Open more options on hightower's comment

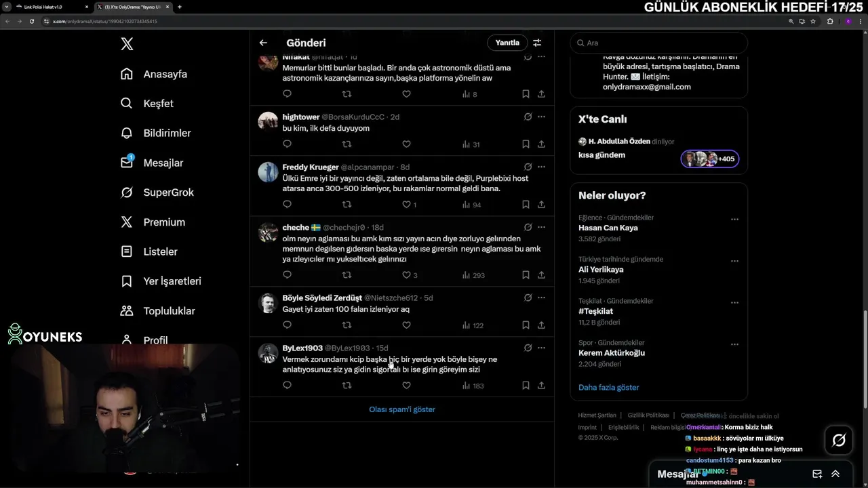point(541,117)
